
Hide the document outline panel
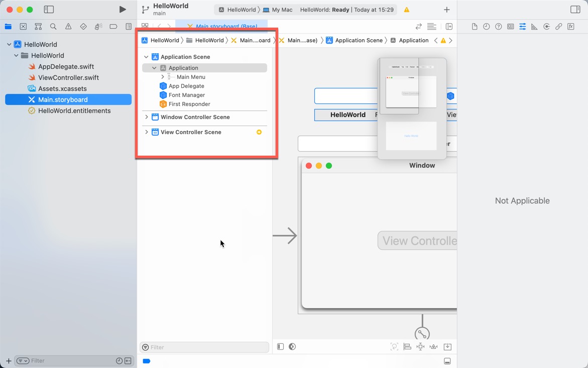(280, 346)
